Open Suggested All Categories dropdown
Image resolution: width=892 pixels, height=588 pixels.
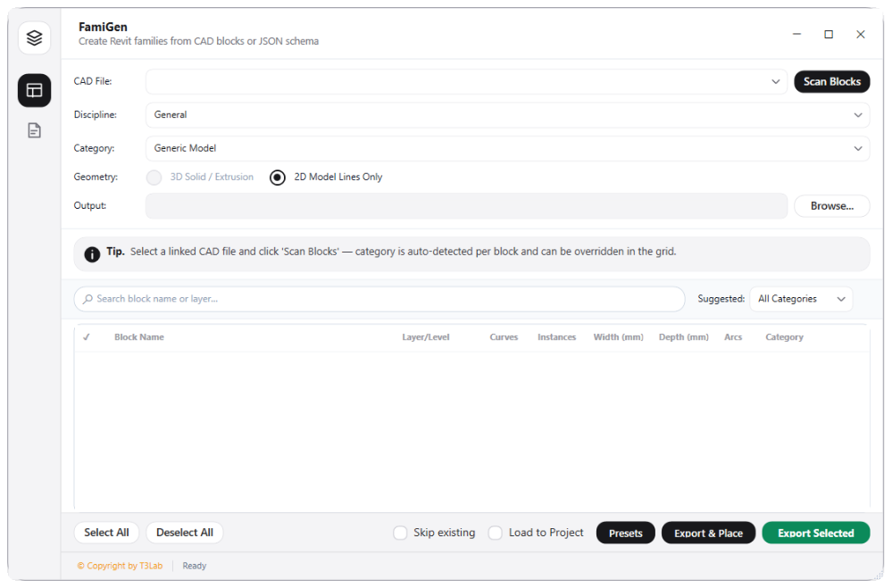pyautogui.click(x=801, y=299)
